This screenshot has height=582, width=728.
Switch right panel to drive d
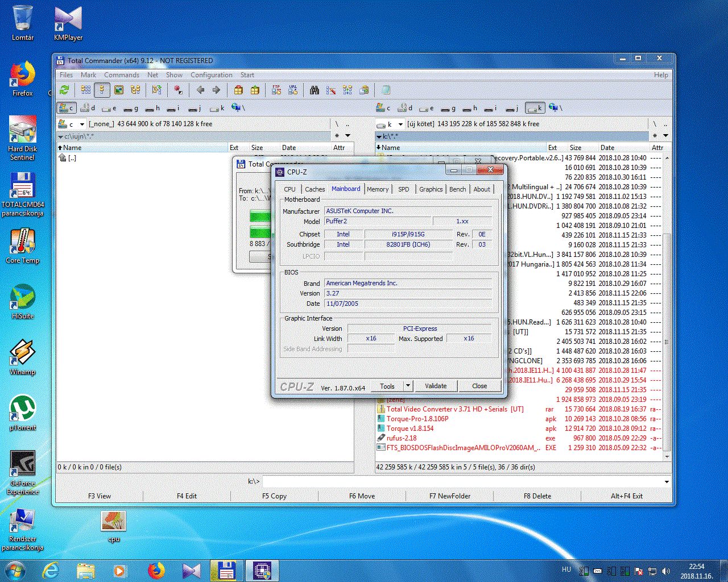(406, 107)
